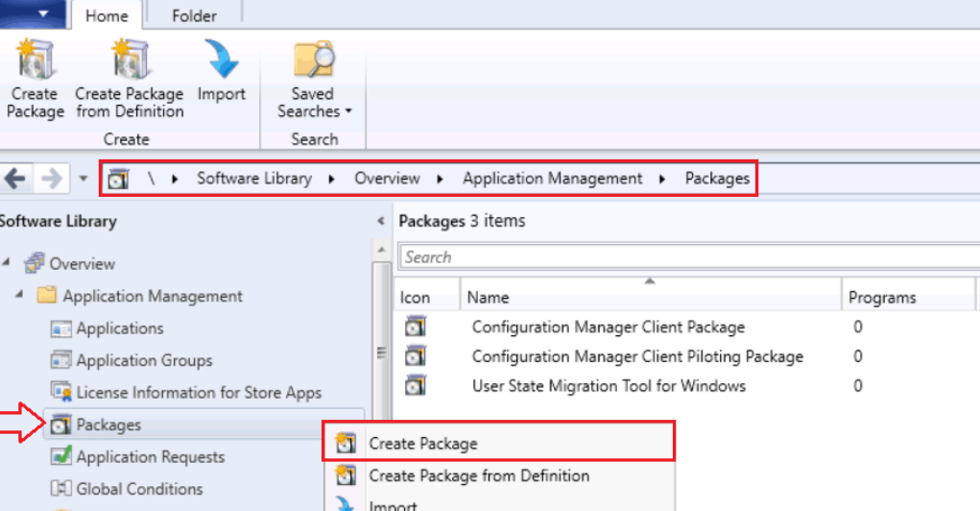This screenshot has height=511, width=980.
Task: Collapse the Software Library navigation pane
Action: [x=381, y=221]
